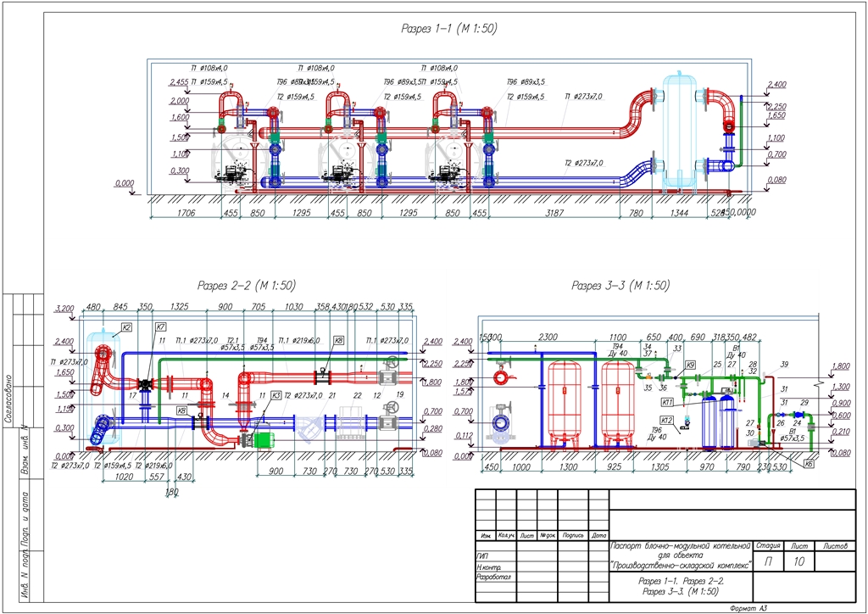Viewport: 868px width, 614px height.
Task: Select the K3 callout box near the pump
Action: pyautogui.click(x=275, y=394)
